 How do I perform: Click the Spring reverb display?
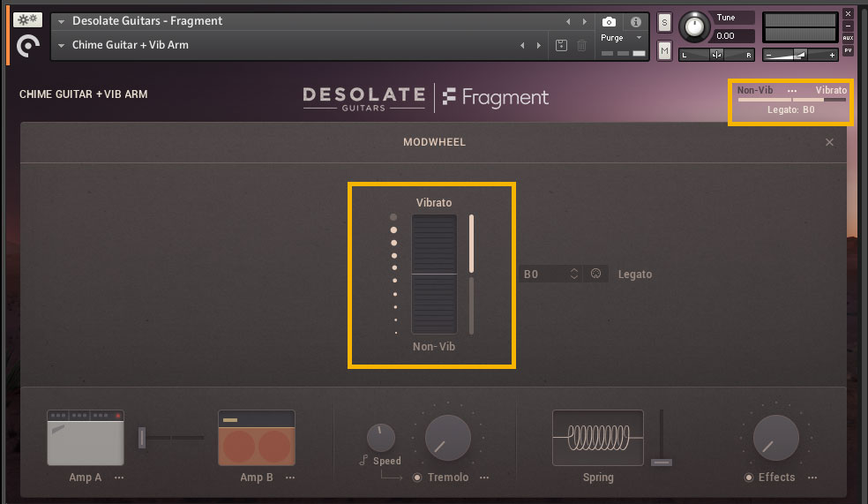pyautogui.click(x=598, y=438)
